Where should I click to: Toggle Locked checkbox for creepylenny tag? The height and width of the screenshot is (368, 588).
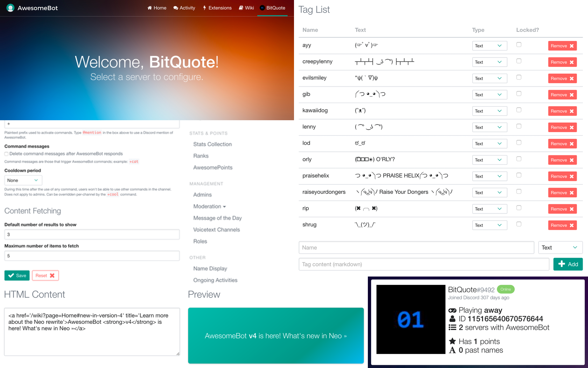click(519, 61)
